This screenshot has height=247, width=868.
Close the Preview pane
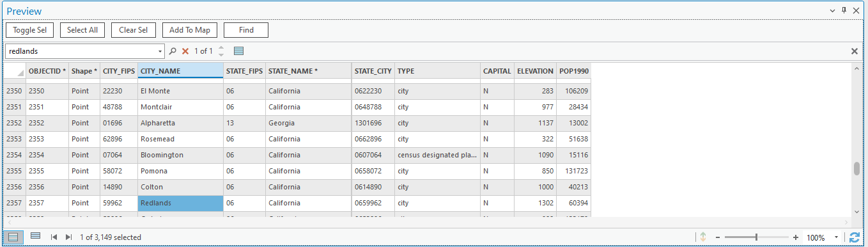(856, 11)
